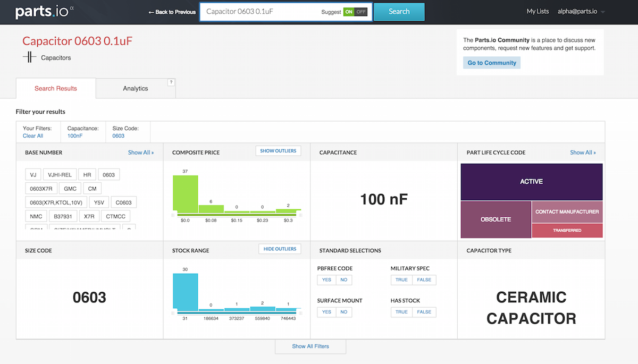Open My Lists in the header
638x364 pixels.
[538, 11]
